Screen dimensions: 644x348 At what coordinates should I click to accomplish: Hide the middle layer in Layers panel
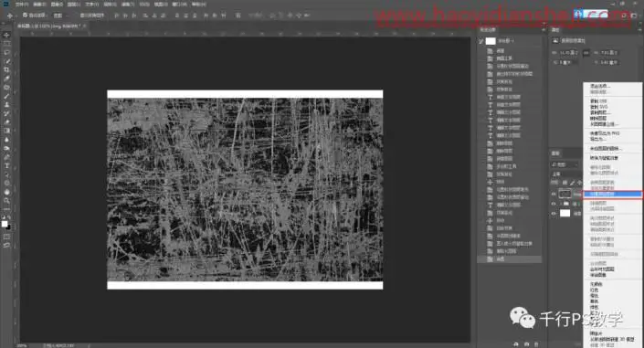tap(554, 204)
